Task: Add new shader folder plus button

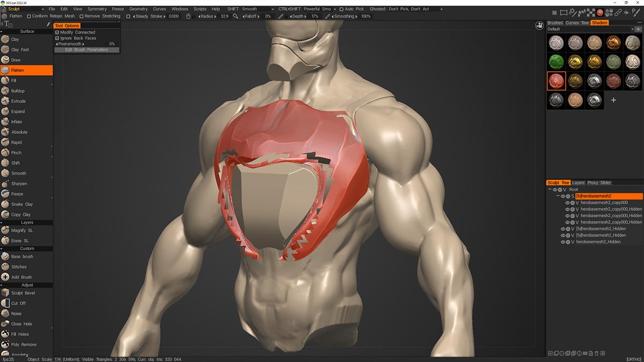Action: click(x=637, y=29)
